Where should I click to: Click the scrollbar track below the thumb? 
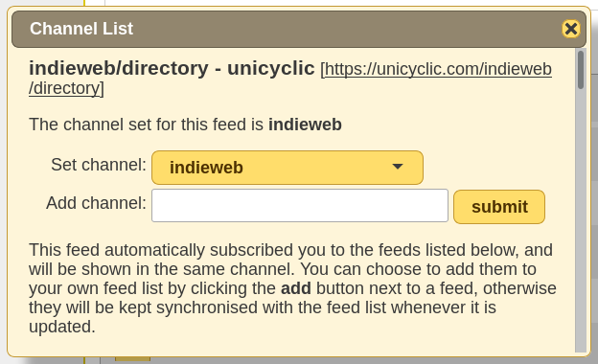[x=581, y=221]
